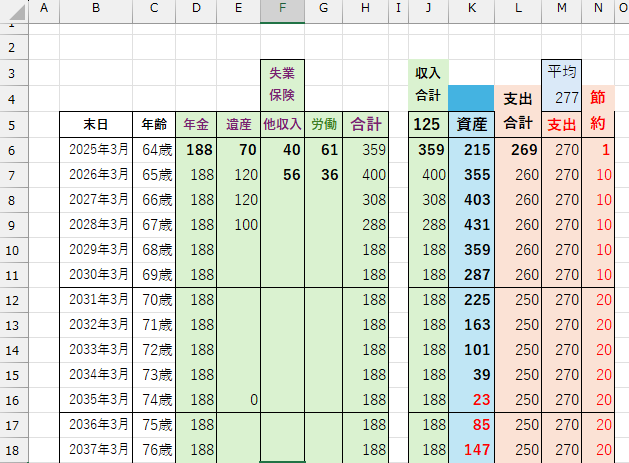Click the 2030年3月 date cell
The width and height of the screenshot is (629, 463).
pyautogui.click(x=96, y=275)
